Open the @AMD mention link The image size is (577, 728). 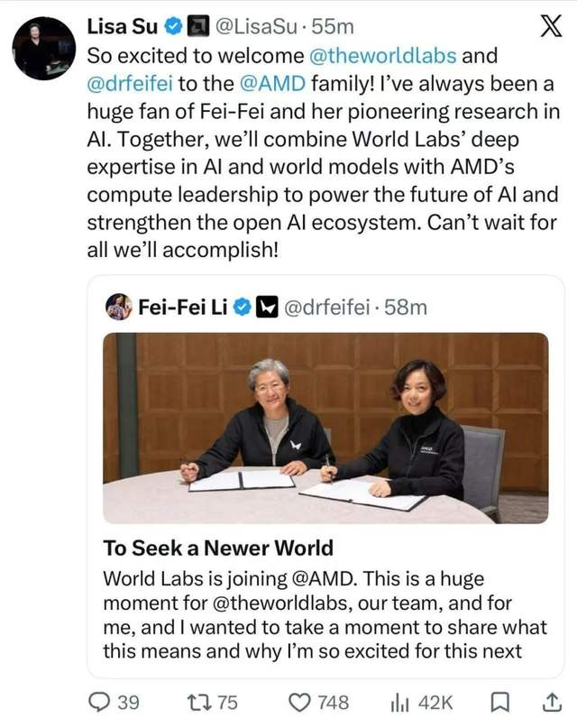(x=273, y=84)
